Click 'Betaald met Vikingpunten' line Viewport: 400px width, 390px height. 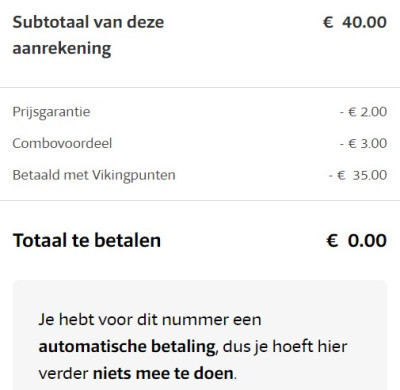click(x=94, y=175)
